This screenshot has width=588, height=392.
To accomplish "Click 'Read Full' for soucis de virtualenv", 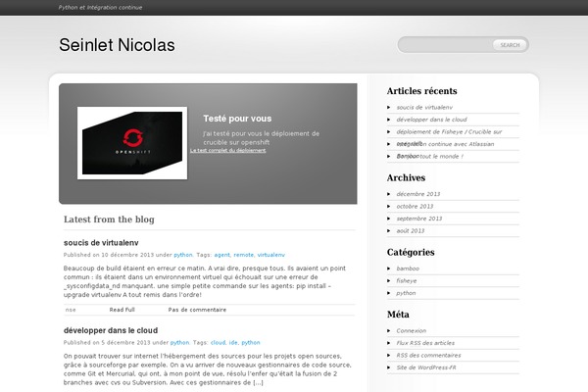I will [122, 310].
